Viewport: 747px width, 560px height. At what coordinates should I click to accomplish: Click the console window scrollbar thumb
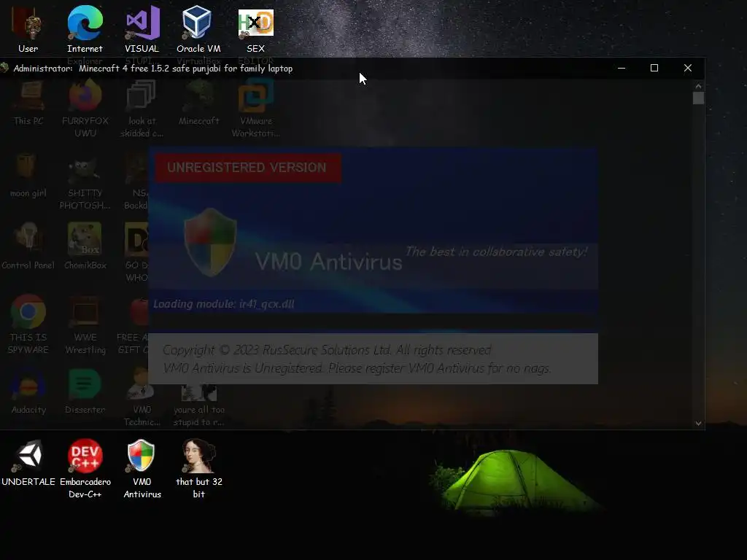tap(698, 98)
